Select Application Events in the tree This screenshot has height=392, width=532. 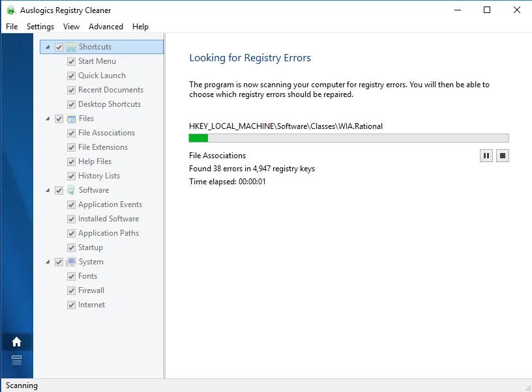110,204
